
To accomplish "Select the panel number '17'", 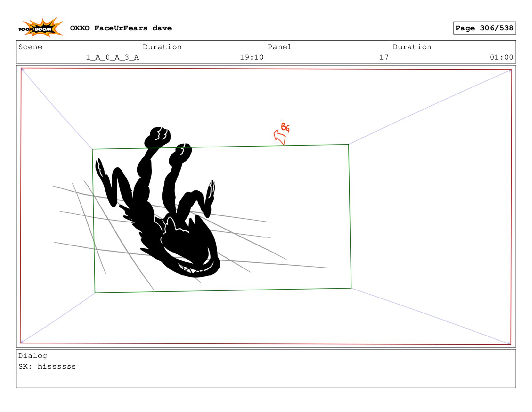I will click(x=384, y=58).
